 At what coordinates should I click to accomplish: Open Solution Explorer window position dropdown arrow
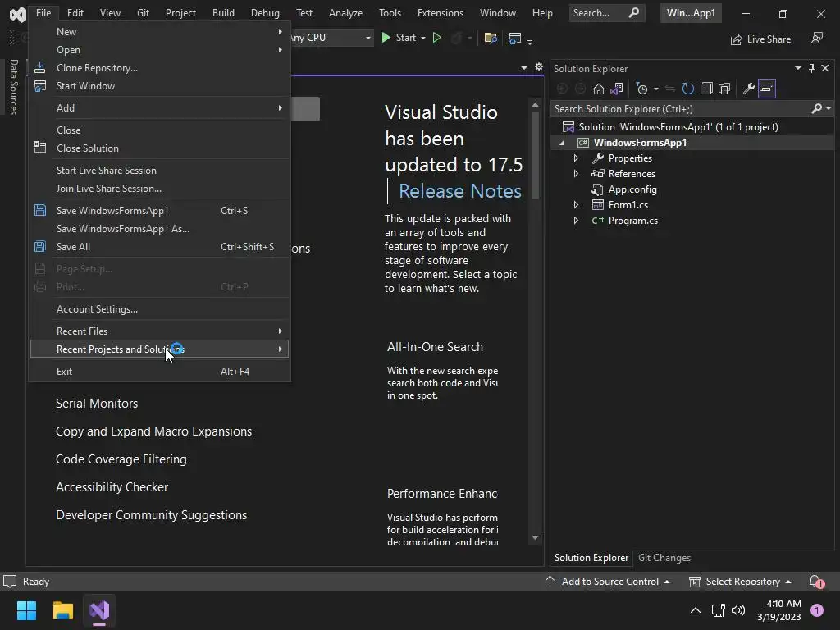coord(797,68)
